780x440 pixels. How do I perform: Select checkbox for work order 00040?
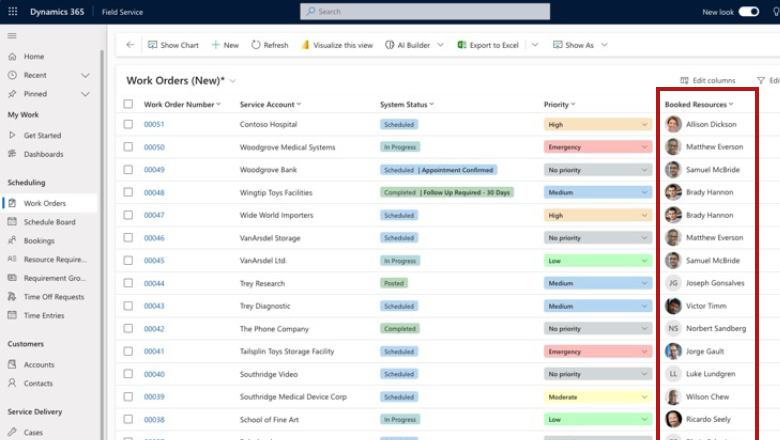tap(128, 374)
